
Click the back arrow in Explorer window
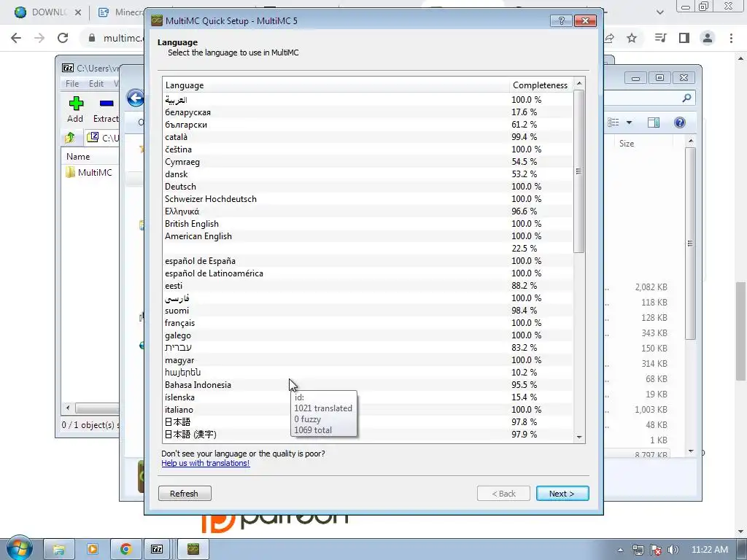tap(135, 98)
